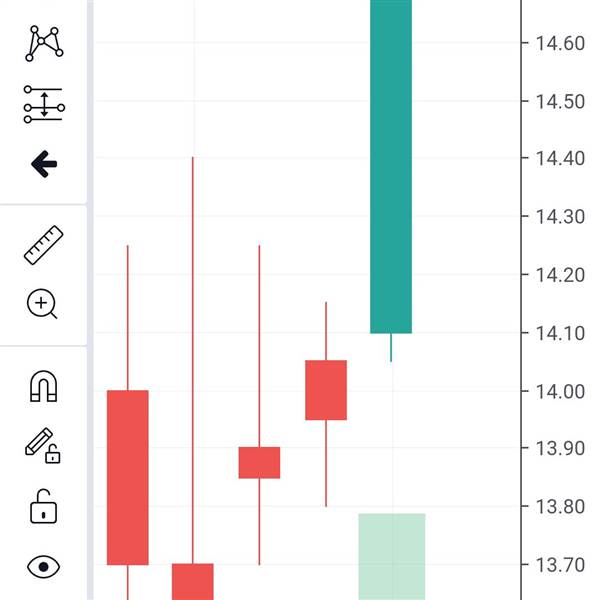
Task: Click the light green volume bar
Action: coord(392,557)
